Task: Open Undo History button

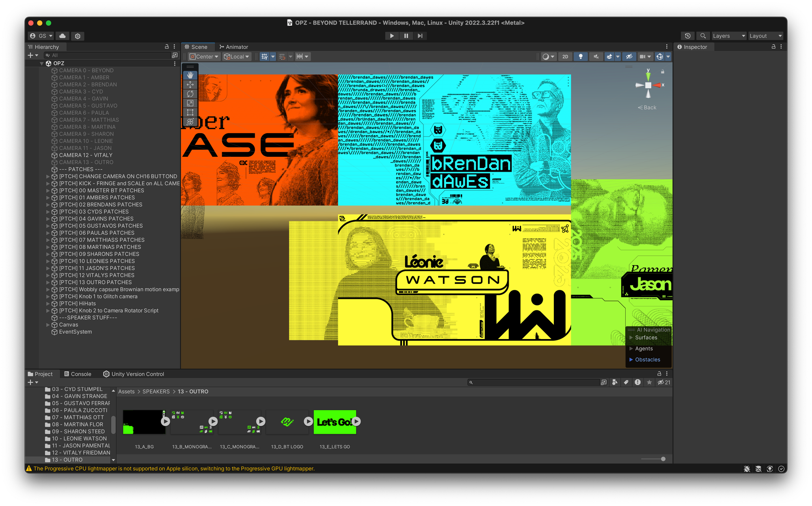Action: click(687, 36)
